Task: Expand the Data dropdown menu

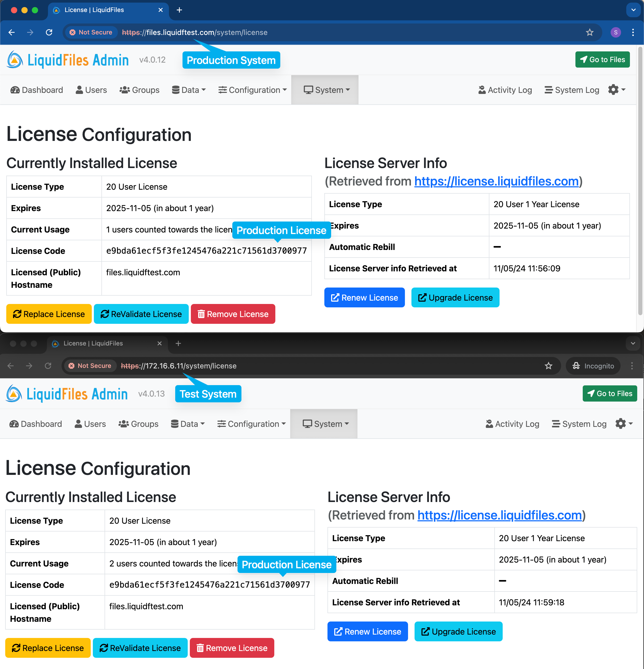Action: click(x=189, y=90)
